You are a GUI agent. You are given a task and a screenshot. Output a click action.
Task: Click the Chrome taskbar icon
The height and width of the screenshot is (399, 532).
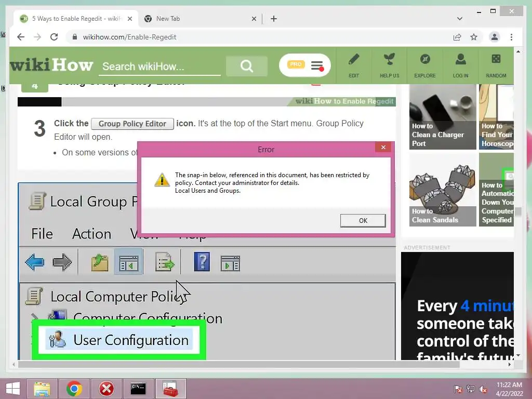[x=74, y=389]
